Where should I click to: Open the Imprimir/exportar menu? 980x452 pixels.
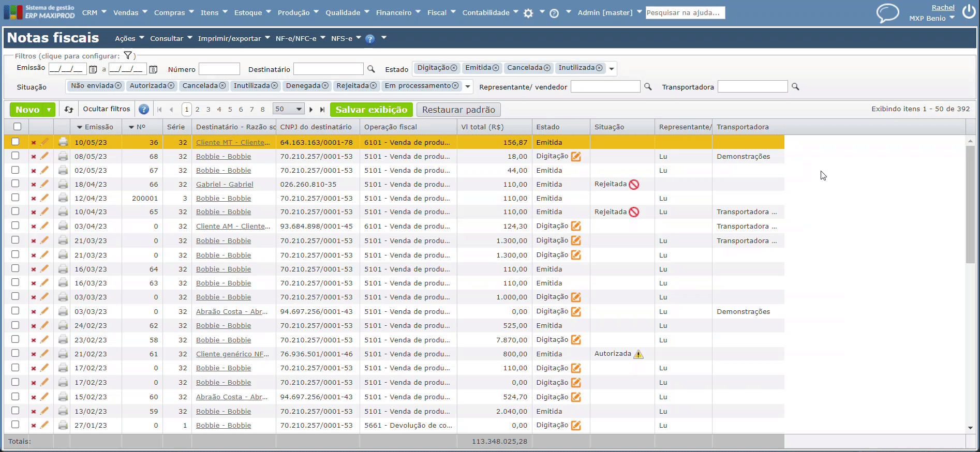[234, 38]
